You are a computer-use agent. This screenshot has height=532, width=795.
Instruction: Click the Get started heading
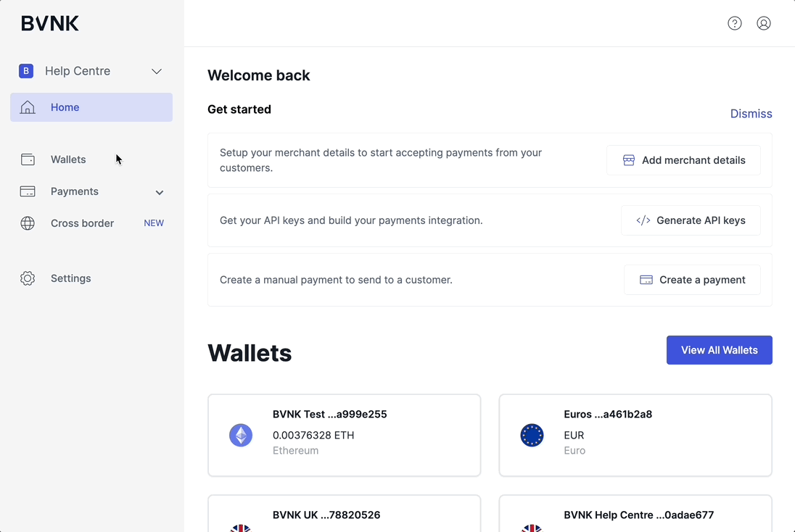(239, 109)
